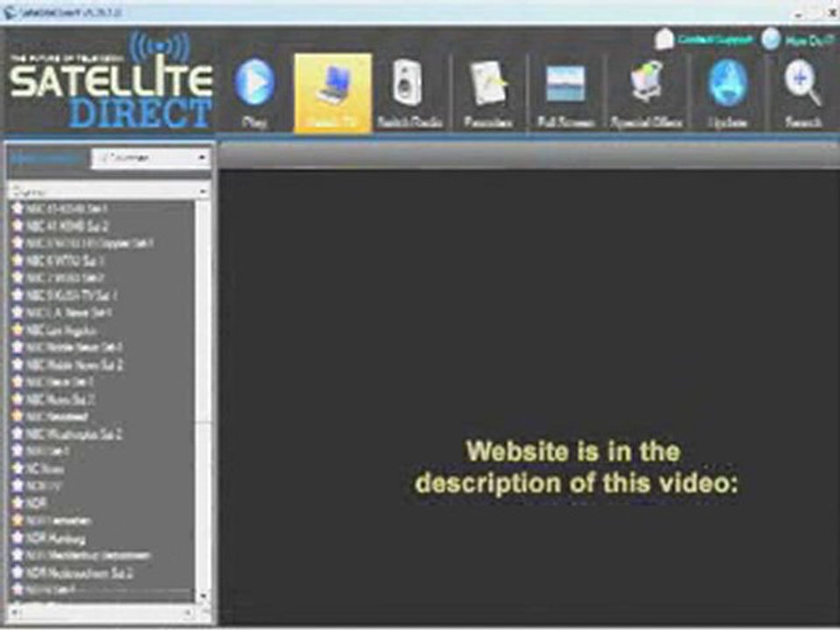Viewport: 840px width, 630px height.
Task: Click the channel list vertical scrollbar track
Action: (203, 395)
